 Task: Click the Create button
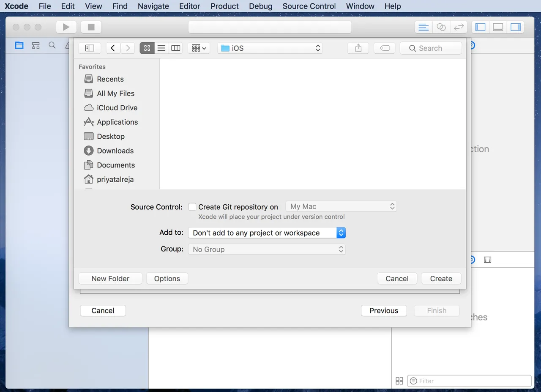tap(441, 278)
